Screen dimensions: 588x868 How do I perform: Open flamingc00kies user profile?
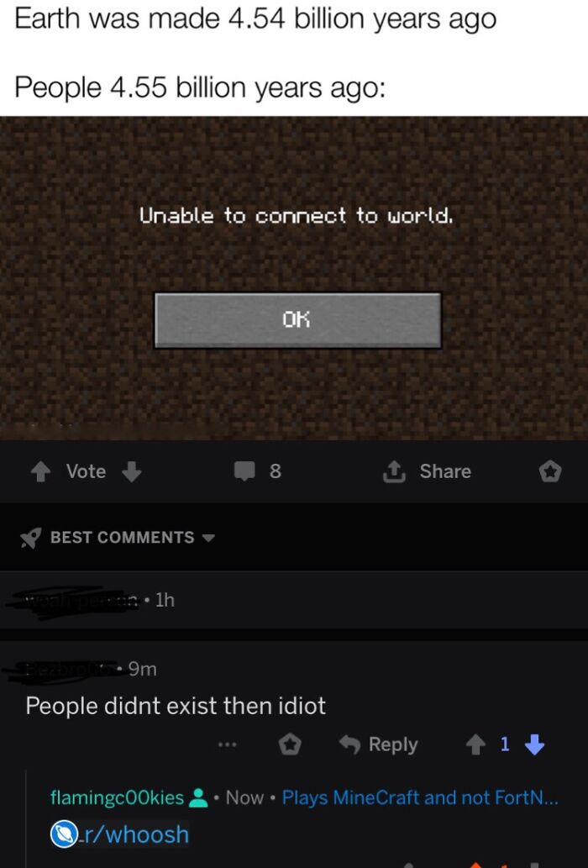point(117,797)
